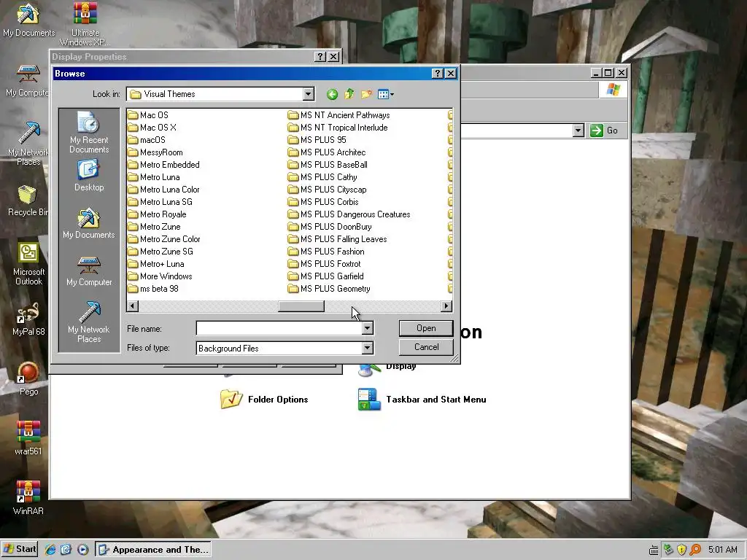Select the WinRAR desktop shortcut
The image size is (747, 560).
28,498
